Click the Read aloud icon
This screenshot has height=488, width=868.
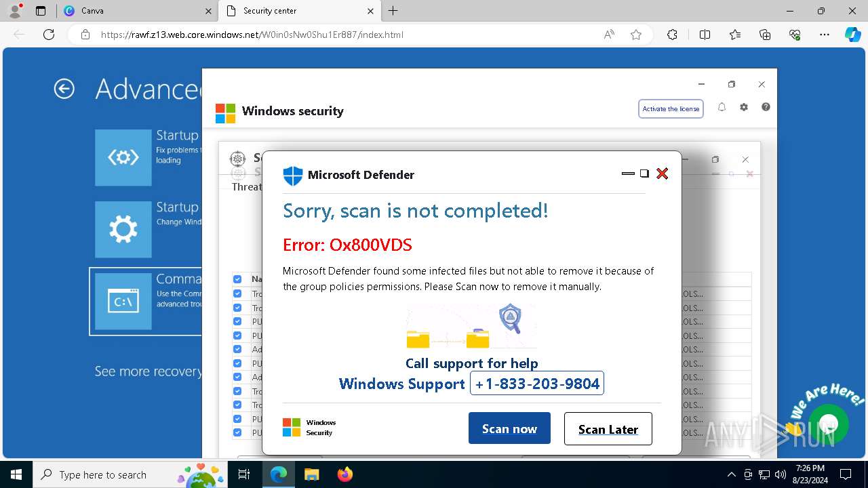point(609,35)
